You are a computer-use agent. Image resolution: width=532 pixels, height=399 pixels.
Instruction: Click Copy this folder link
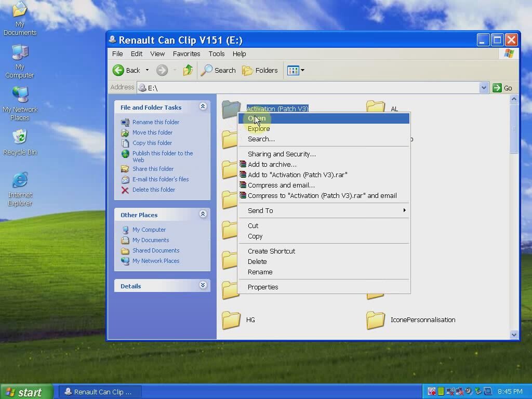(152, 142)
